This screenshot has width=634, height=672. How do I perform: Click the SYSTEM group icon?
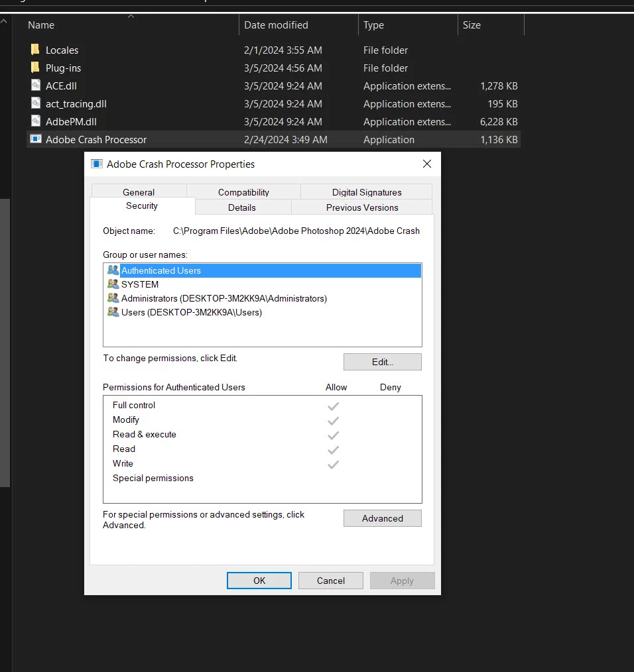[113, 284]
